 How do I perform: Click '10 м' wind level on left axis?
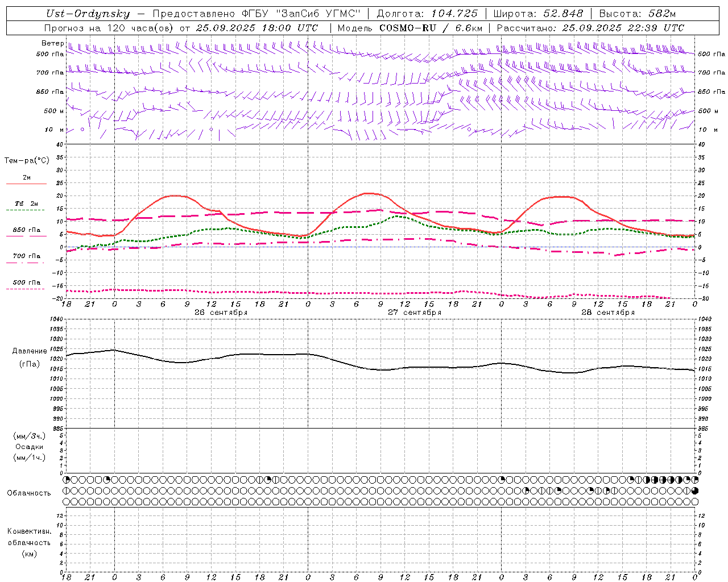[x=54, y=130]
